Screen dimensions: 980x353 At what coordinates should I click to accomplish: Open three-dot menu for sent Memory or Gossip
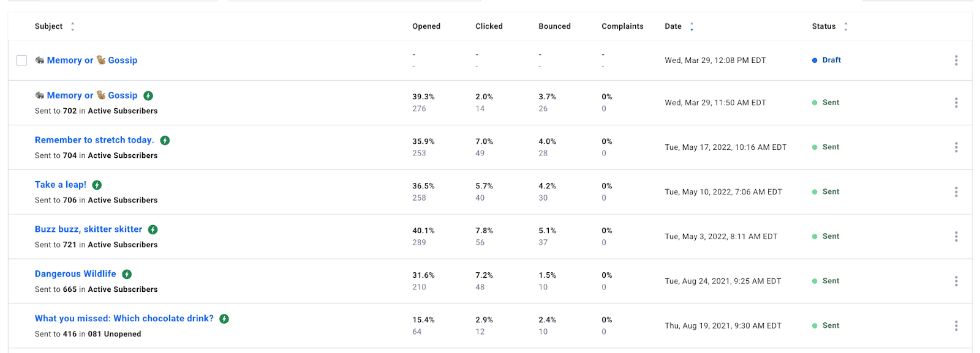click(956, 103)
